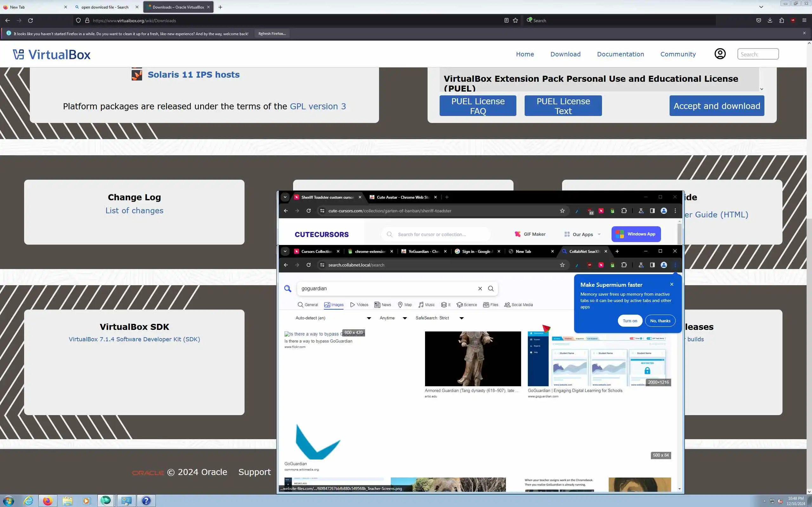Image resolution: width=812 pixels, height=507 pixels.
Task: Open extensions puzzle icon in search.collabnet window
Action: click(x=624, y=265)
